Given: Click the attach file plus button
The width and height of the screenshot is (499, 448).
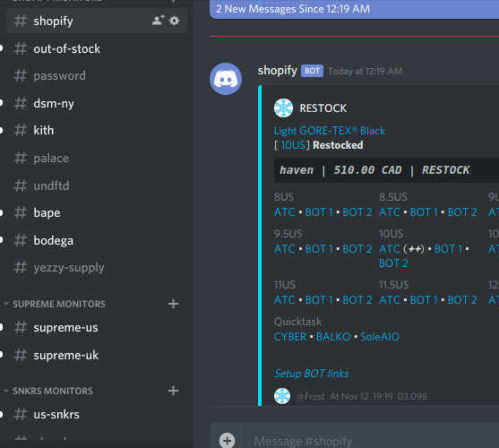Looking at the screenshot, I should pyautogui.click(x=227, y=440).
